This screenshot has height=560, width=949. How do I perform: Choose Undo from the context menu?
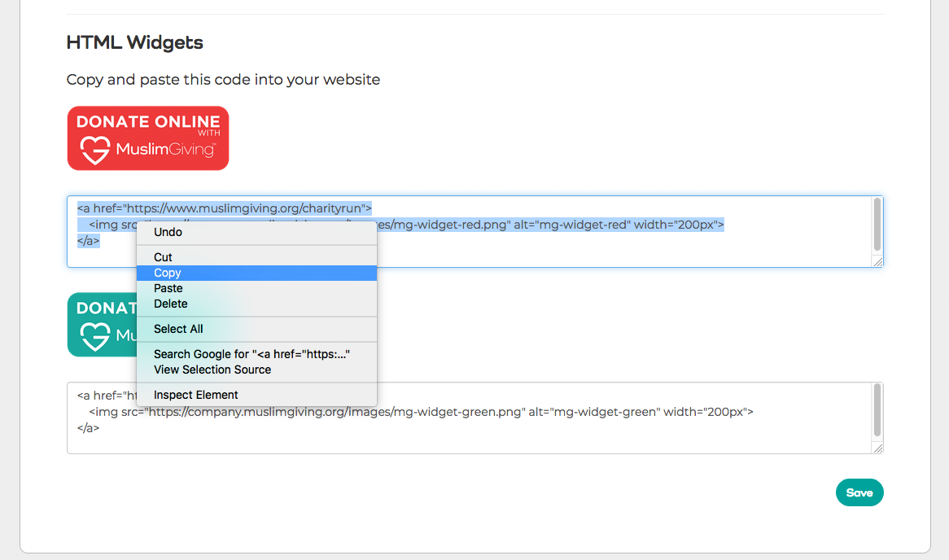[256, 232]
